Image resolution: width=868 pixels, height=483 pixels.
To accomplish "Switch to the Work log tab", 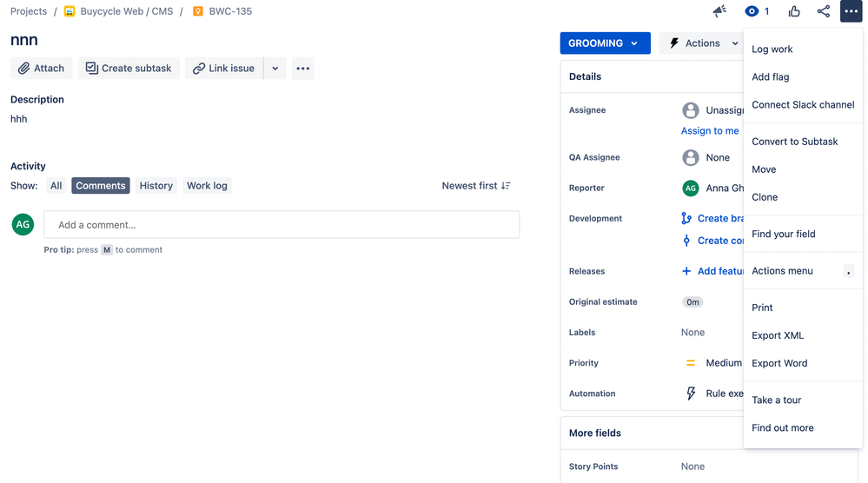I will (207, 185).
